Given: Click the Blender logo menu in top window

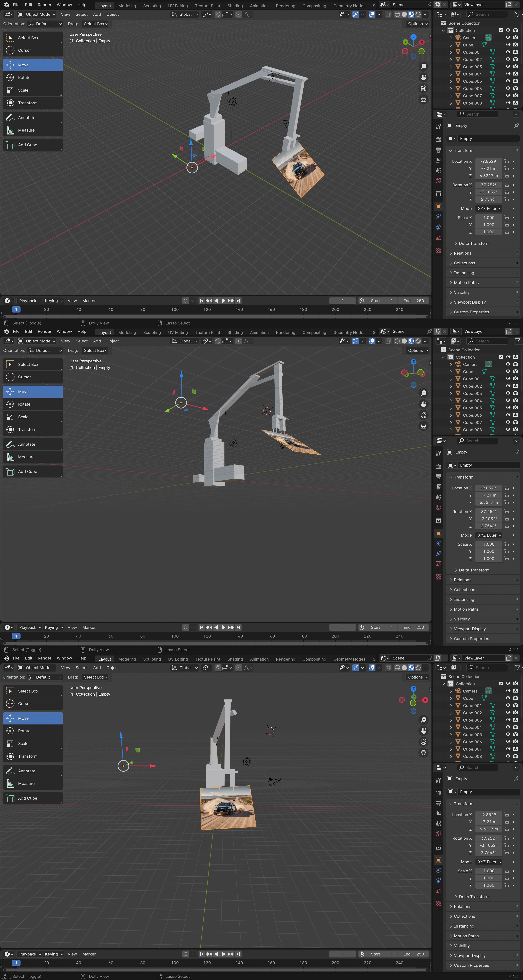Looking at the screenshot, I should pyautogui.click(x=6, y=5).
